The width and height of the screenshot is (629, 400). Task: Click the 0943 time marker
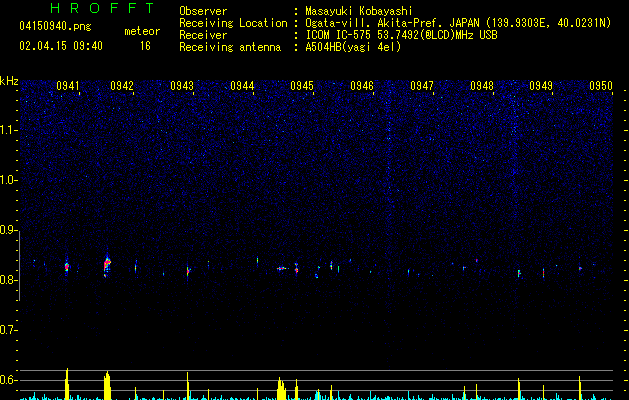point(182,86)
